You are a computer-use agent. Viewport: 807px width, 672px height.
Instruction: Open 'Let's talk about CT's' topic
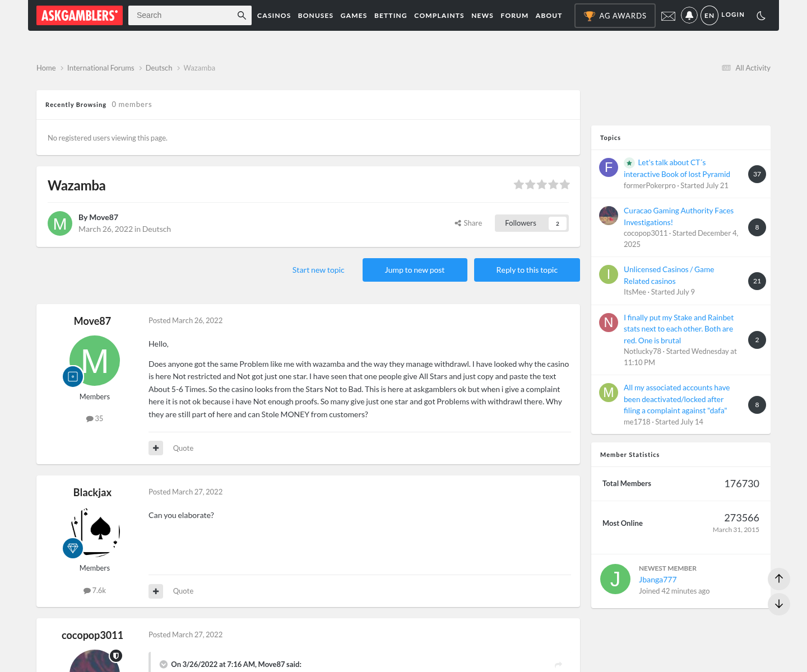677,169
